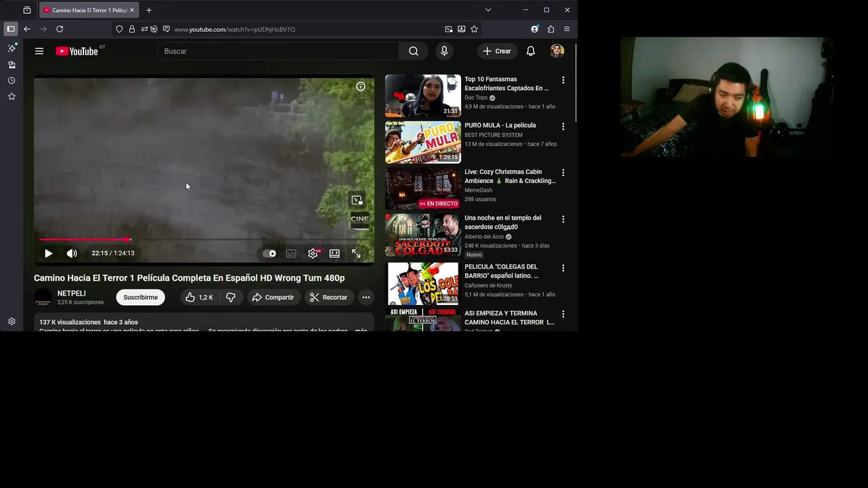Click the NETPELI channel avatar
868x488 pixels.
[43, 298]
